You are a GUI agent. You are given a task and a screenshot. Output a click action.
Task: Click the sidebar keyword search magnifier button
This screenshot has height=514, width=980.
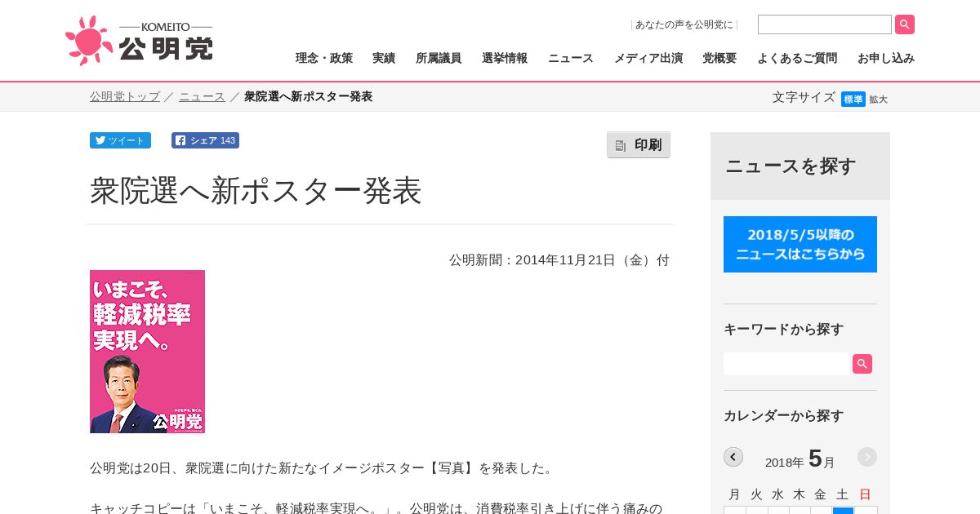pyautogui.click(x=862, y=364)
